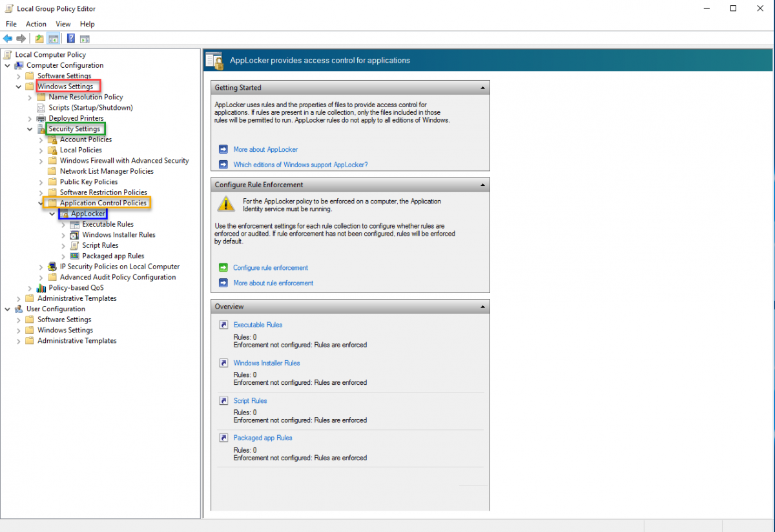
Task: Click the Back arrow toolbar icon
Action: tap(8, 39)
